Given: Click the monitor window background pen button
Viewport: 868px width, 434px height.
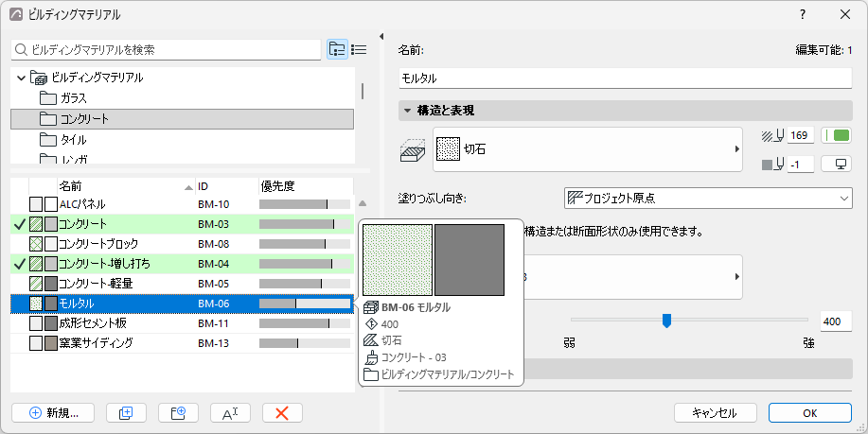Looking at the screenshot, I should click(x=836, y=165).
